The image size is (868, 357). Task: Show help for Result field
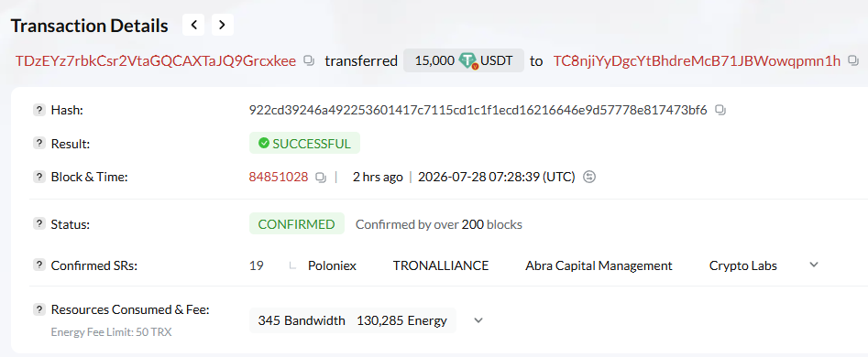click(x=38, y=144)
